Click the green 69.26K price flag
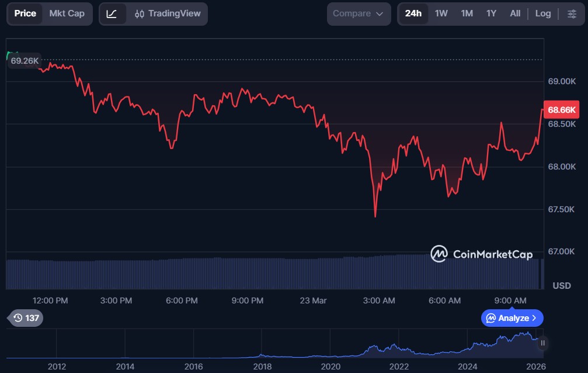 [24, 60]
